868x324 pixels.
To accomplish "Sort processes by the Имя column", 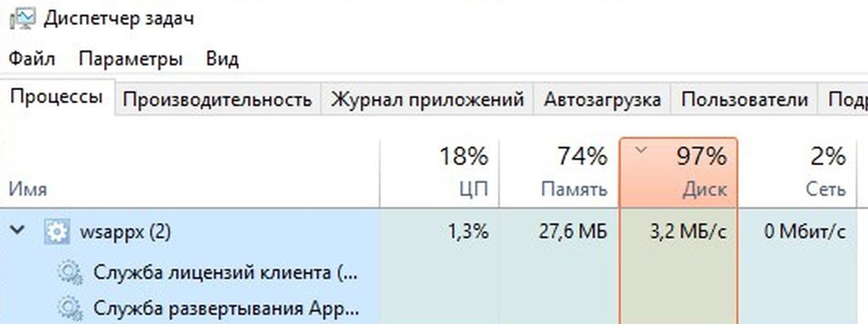I will [x=28, y=189].
